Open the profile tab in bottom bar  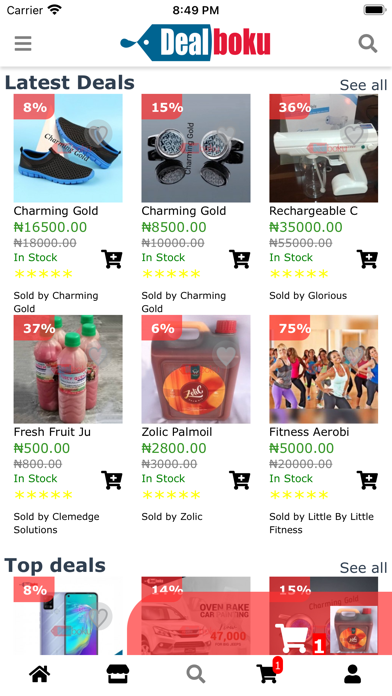point(352,674)
